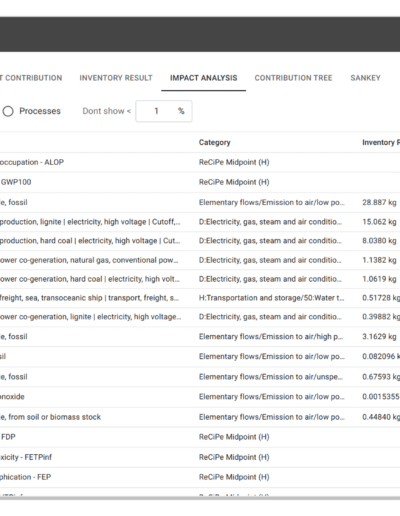This screenshot has height=516, width=400.
Task: Click the Dont show < label
Action: click(107, 111)
